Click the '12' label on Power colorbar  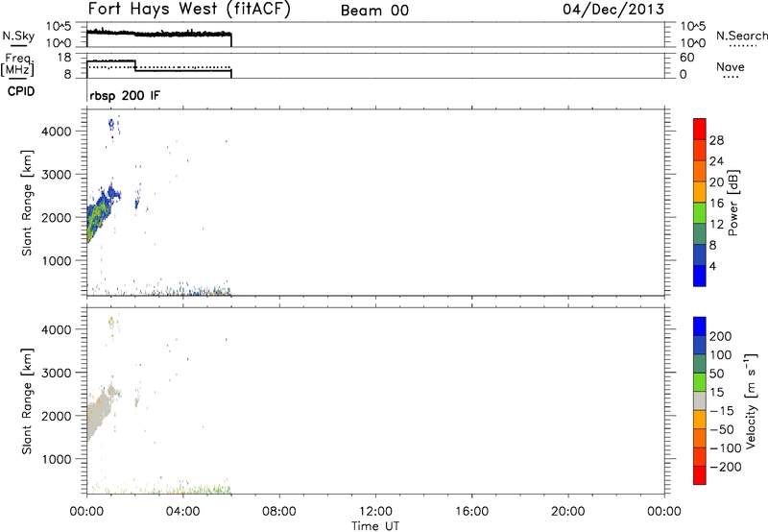click(716, 225)
